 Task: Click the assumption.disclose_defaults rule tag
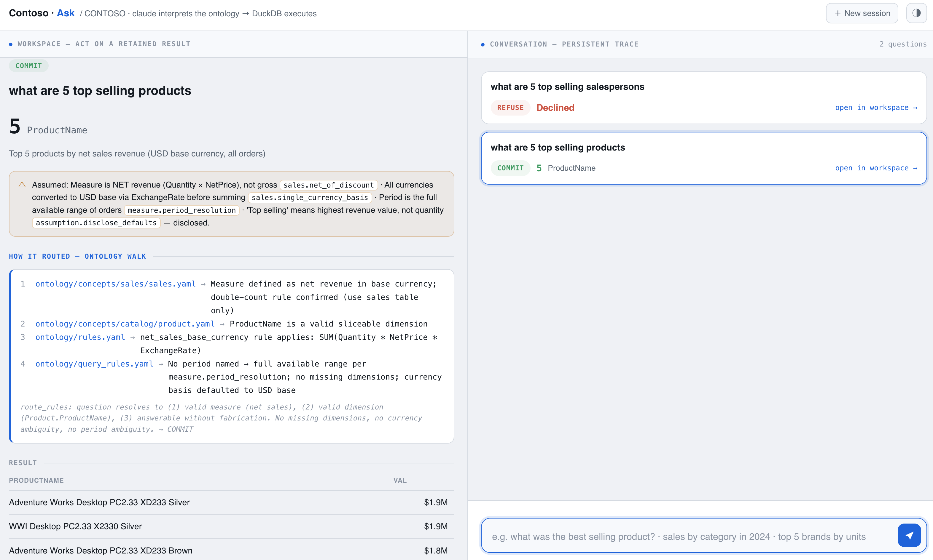pyautogui.click(x=96, y=223)
